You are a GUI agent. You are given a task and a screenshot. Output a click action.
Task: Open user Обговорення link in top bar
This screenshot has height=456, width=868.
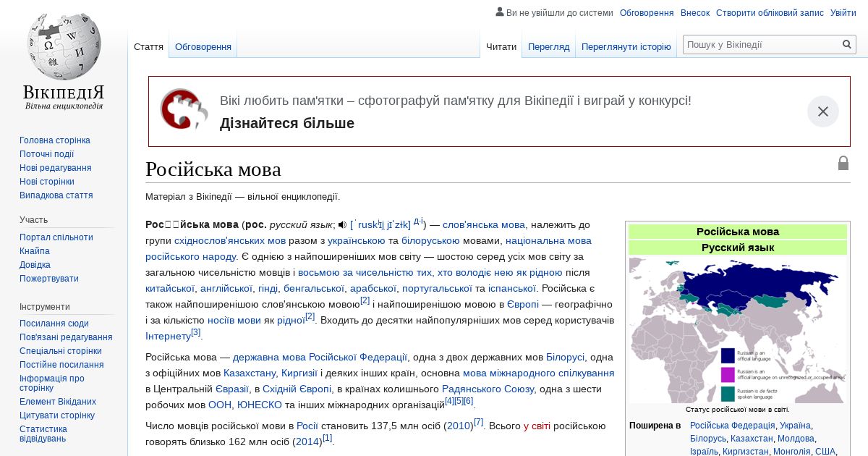click(x=647, y=13)
